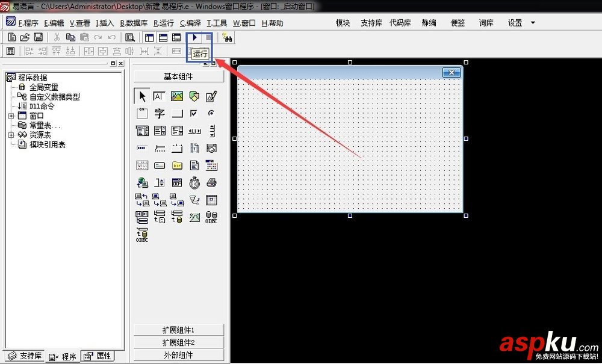Click the Stop square button in toolbar
The image size is (602, 364).
coord(208,37)
